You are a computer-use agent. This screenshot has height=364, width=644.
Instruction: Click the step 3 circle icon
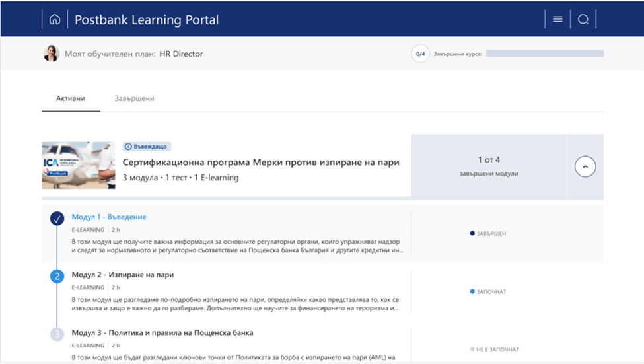pyautogui.click(x=57, y=334)
